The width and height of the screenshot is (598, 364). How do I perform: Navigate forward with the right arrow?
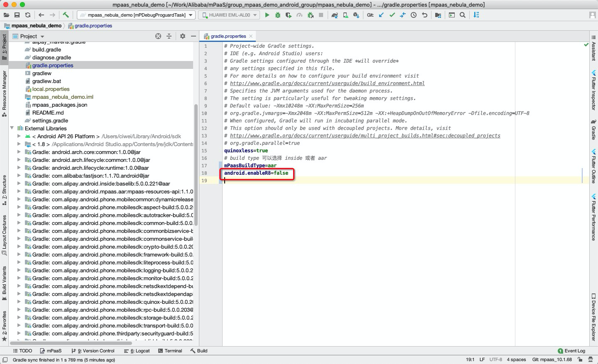click(52, 15)
